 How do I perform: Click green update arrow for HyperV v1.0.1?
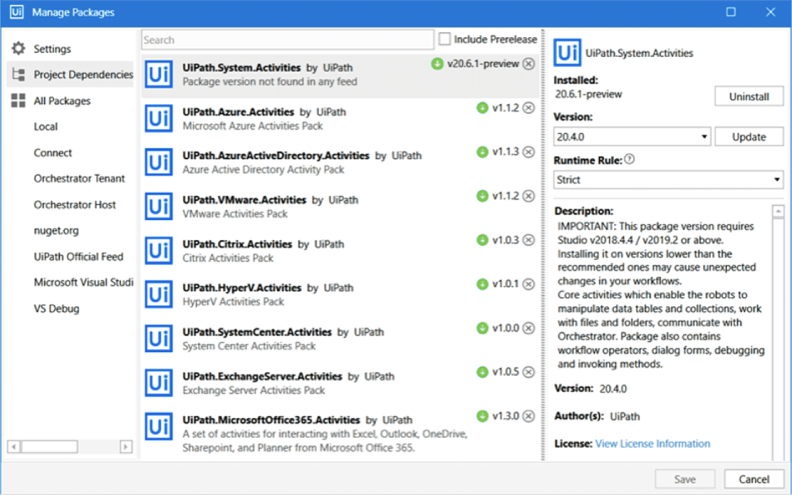point(482,284)
